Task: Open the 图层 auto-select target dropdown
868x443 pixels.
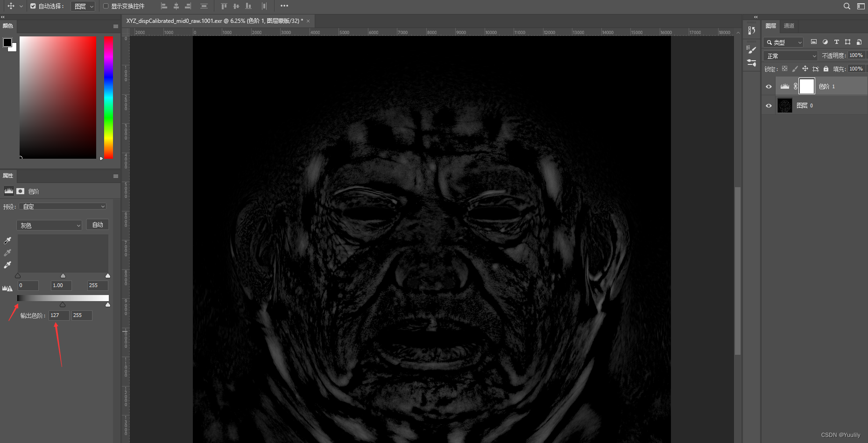Action: click(84, 6)
